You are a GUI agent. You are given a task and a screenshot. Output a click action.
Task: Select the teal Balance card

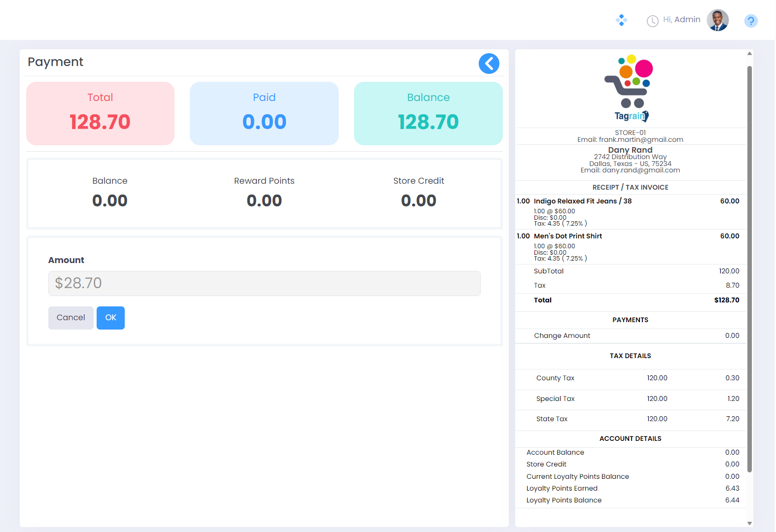click(428, 113)
